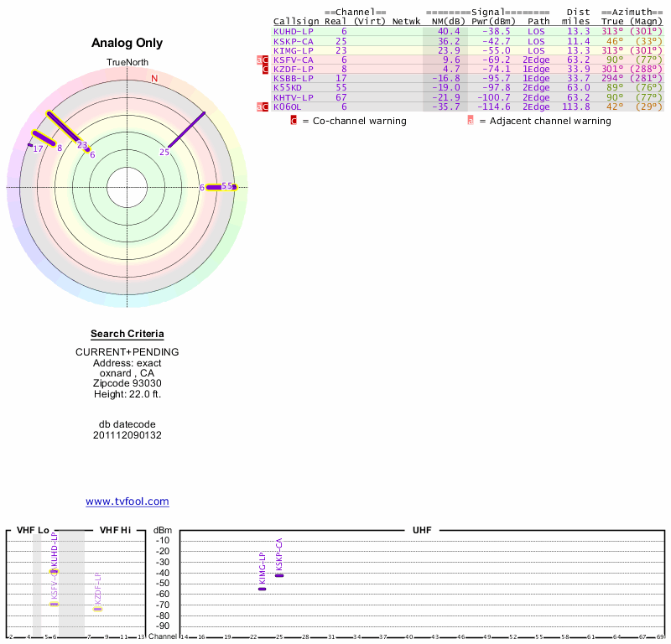Click the red N north marker on the radar plot

tap(154, 79)
